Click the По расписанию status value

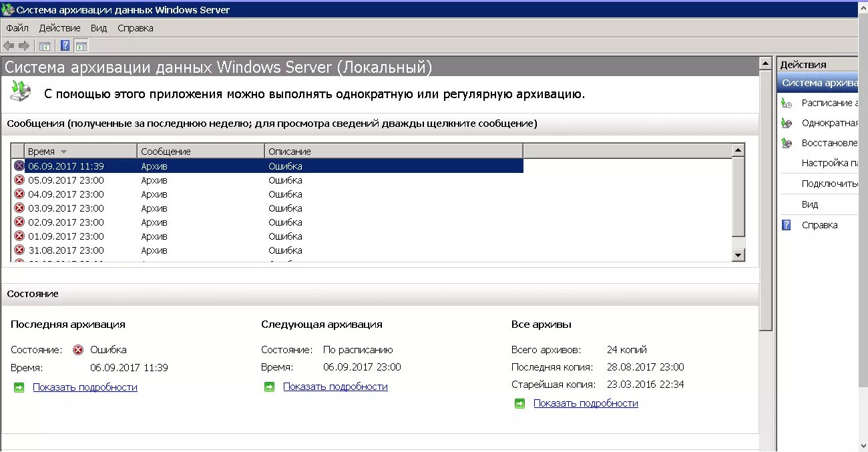coord(358,349)
